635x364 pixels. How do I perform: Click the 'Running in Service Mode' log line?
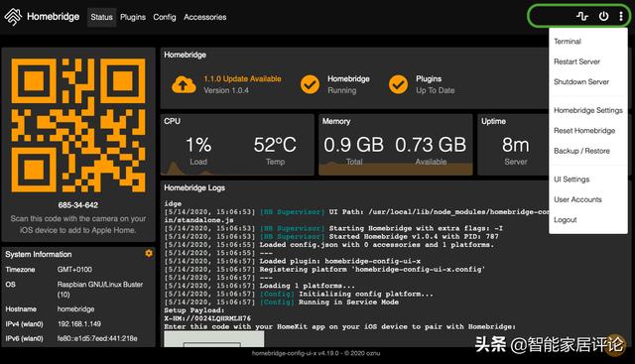click(x=282, y=303)
